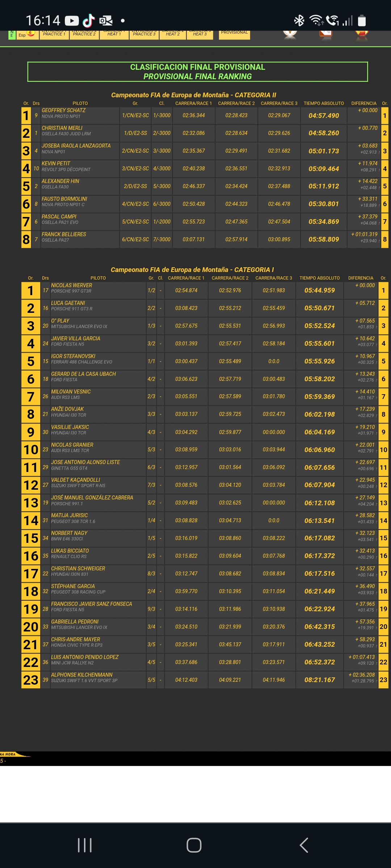The height and width of the screenshot is (868, 391).
Task: Tap car model Ferrari 488 Challenge Evo
Action: (x=81, y=362)
